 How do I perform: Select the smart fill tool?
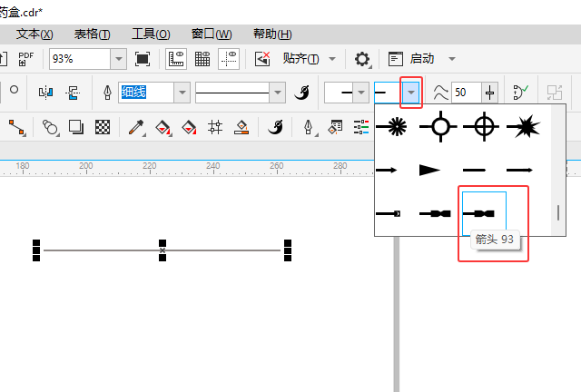[189, 127]
